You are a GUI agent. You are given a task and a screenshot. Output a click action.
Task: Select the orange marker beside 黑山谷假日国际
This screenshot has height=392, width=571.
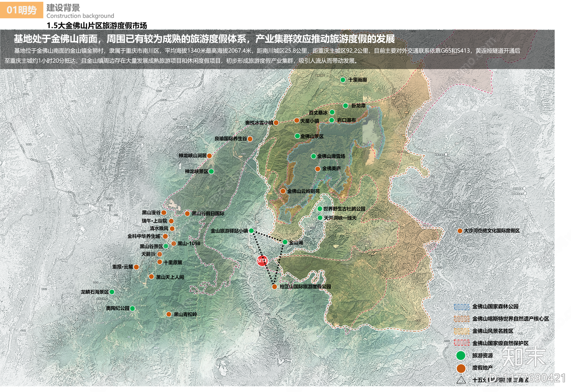pos(187,214)
